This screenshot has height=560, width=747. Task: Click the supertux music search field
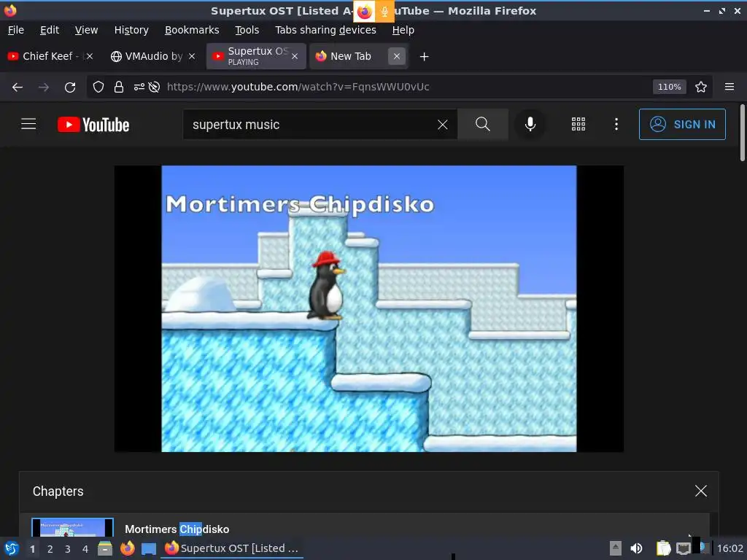coord(309,125)
